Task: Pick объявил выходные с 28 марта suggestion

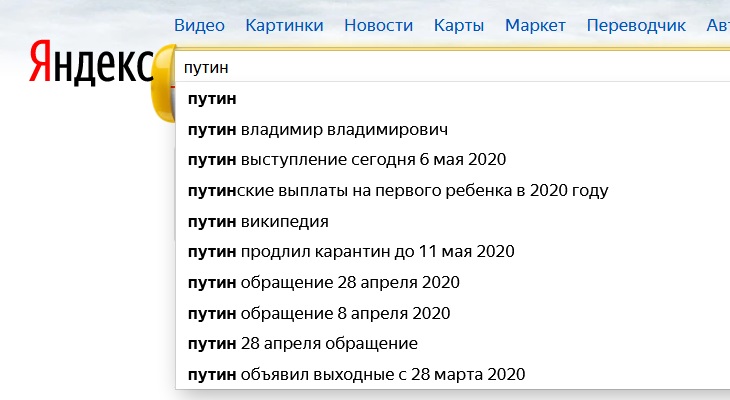Action: click(x=453, y=374)
